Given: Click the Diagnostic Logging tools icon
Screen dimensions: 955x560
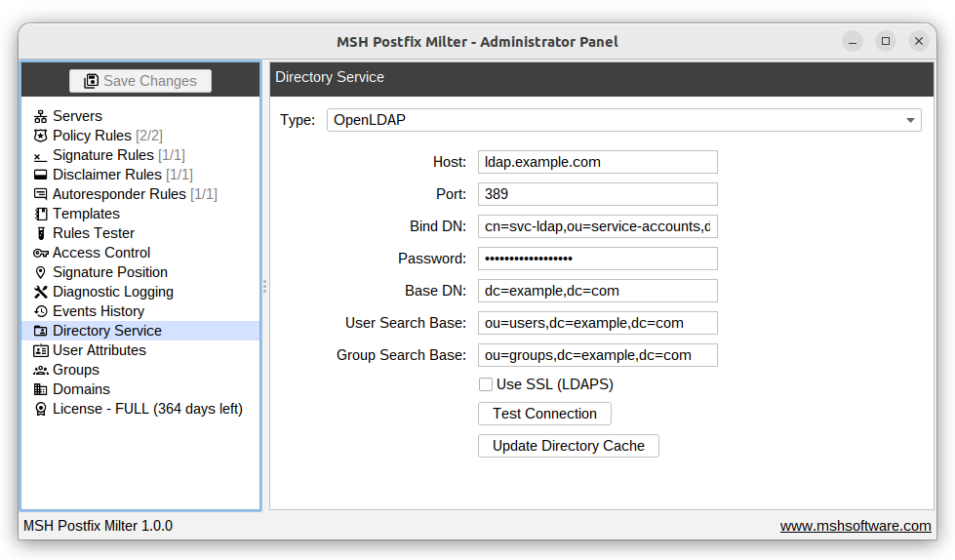Looking at the screenshot, I should coord(40,292).
